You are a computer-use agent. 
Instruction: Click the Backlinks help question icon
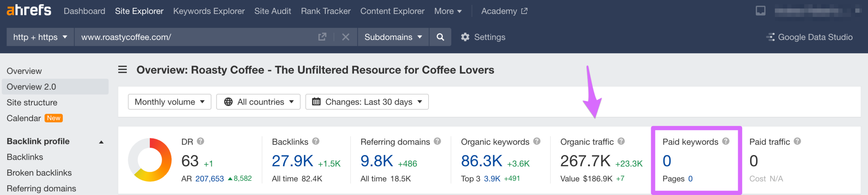(x=316, y=141)
